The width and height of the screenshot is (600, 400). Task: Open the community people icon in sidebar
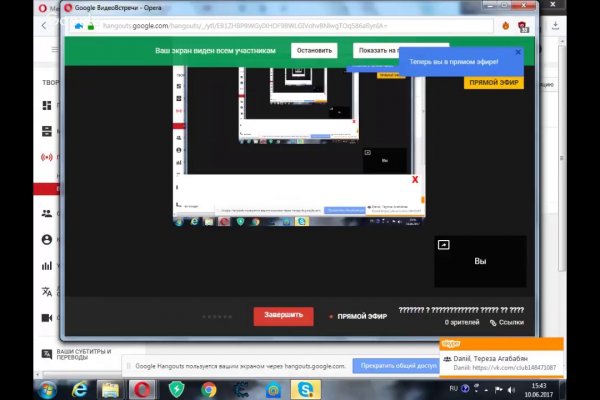click(x=46, y=213)
